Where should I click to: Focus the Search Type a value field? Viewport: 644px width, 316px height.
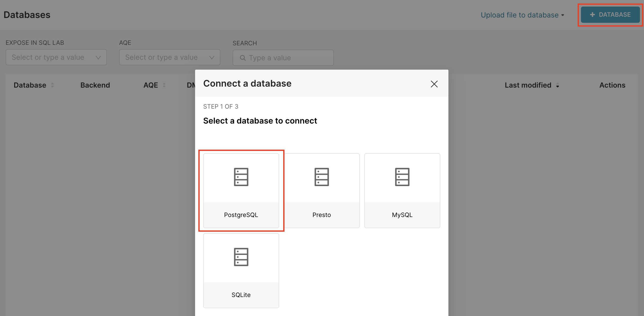click(x=283, y=58)
